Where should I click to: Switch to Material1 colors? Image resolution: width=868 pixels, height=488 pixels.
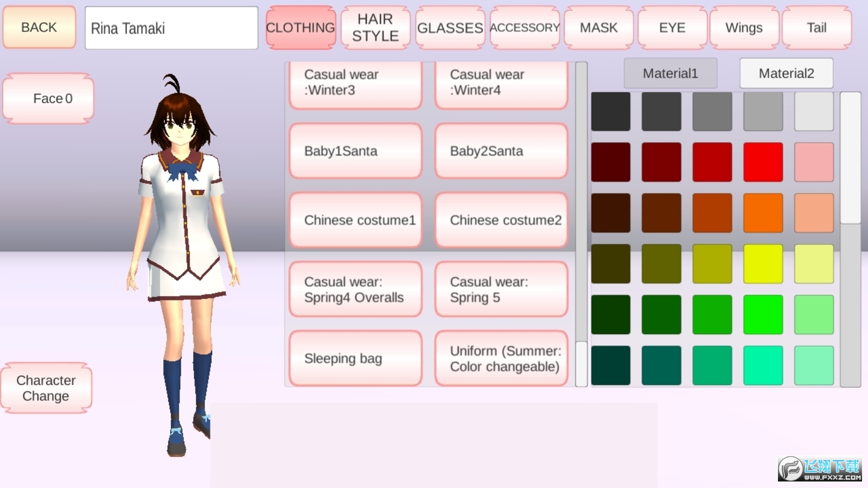pos(671,73)
